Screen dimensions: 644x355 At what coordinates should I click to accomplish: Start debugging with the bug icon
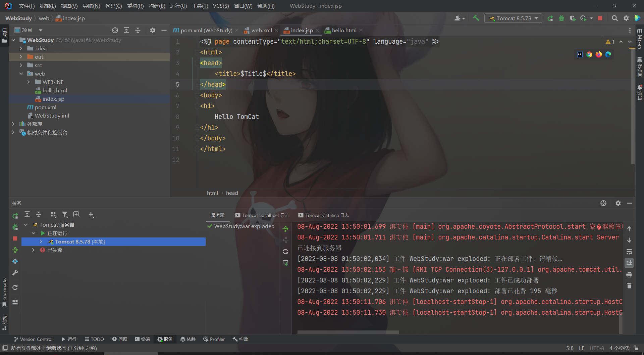(561, 18)
